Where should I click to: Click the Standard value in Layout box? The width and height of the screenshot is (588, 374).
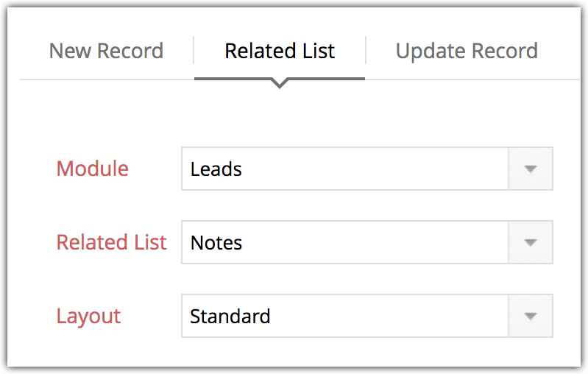[x=230, y=317]
